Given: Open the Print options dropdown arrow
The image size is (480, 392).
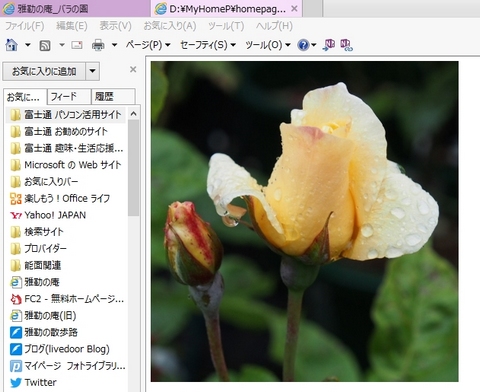Looking at the screenshot, I should pyautogui.click(x=114, y=45).
